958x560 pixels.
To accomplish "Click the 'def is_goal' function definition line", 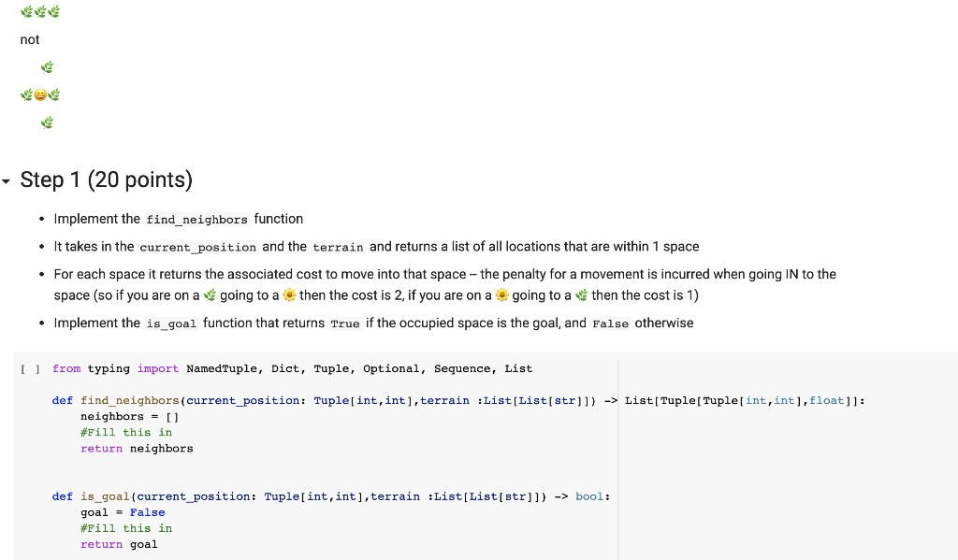I will tap(330, 496).
